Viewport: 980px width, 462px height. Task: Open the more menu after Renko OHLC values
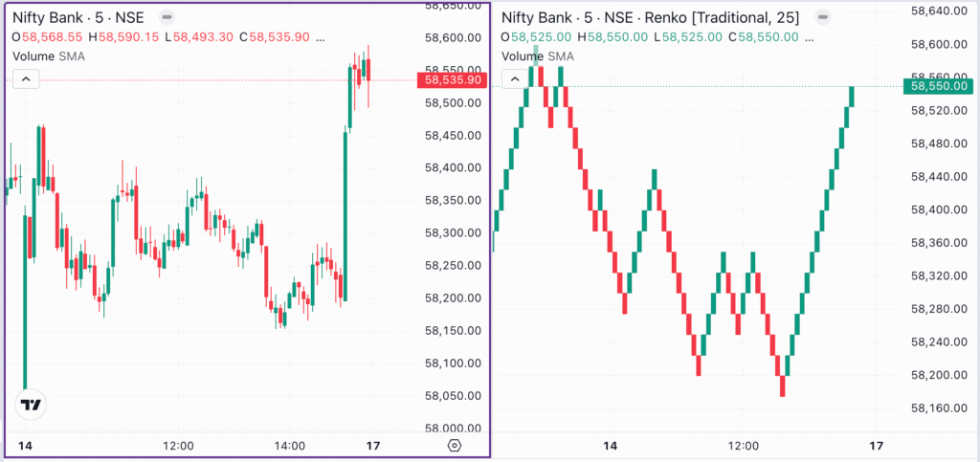click(x=810, y=36)
